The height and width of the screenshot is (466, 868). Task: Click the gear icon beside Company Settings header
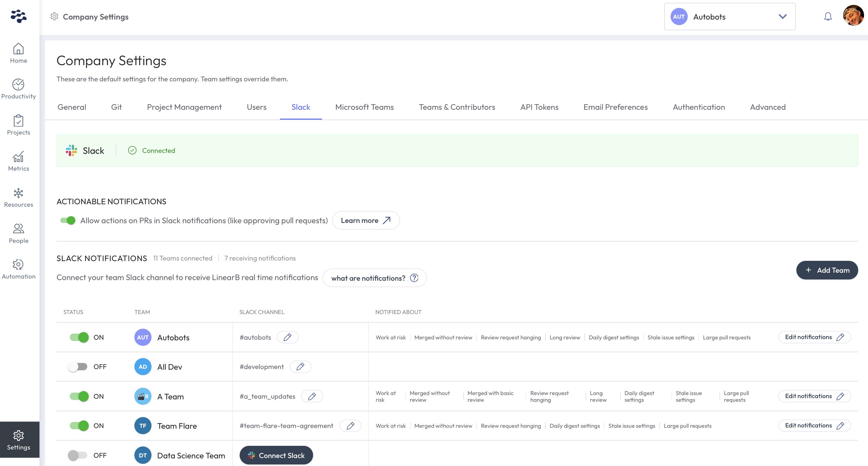click(54, 17)
